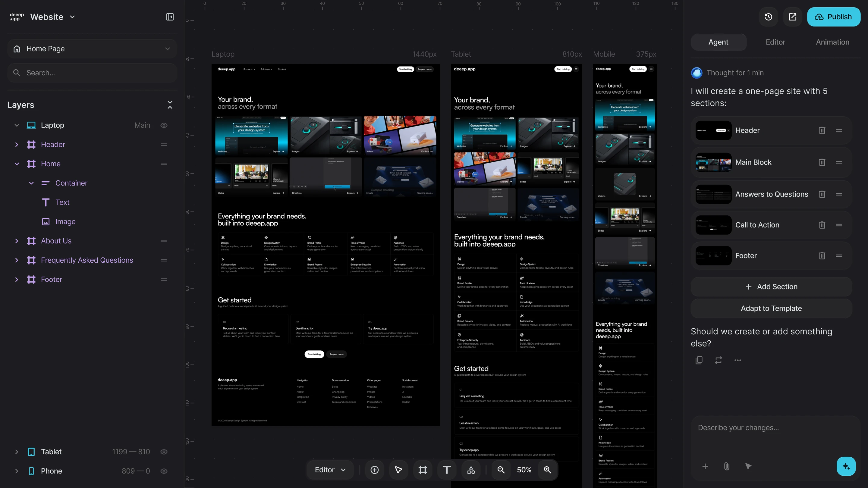Delete the Call to Action section
The image size is (868, 488).
822,225
